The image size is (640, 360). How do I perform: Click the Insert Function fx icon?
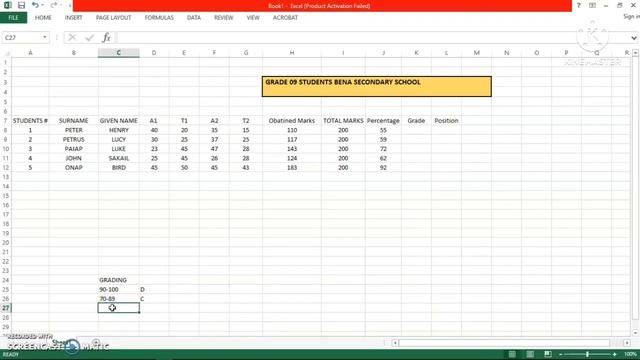pos(106,38)
